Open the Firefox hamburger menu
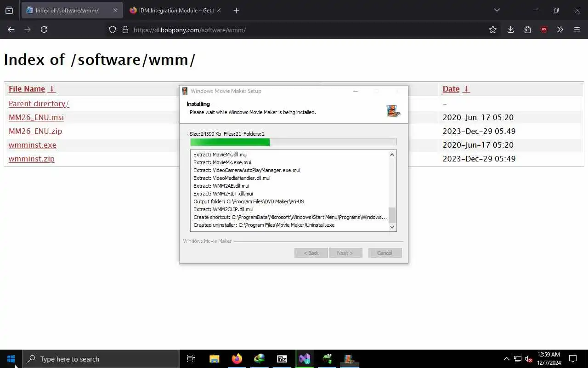 click(x=577, y=29)
